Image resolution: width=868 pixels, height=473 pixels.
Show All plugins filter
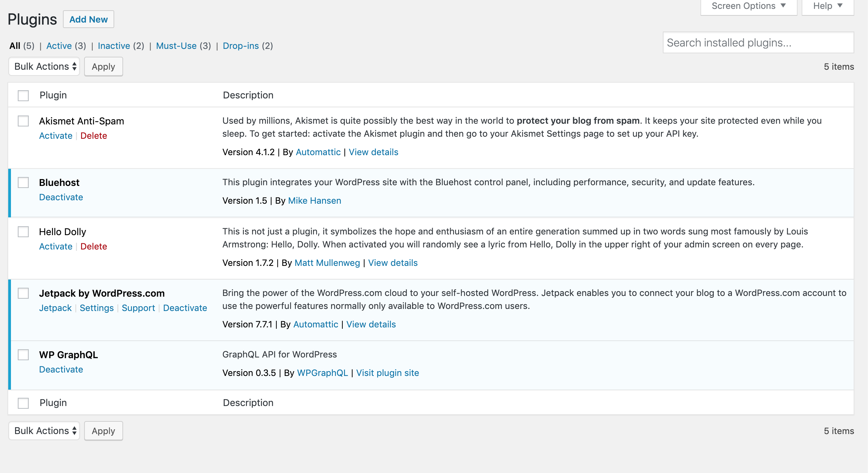pos(15,46)
